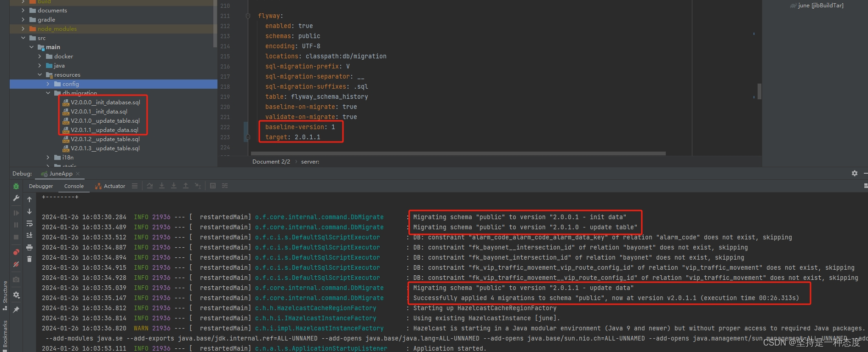Image resolution: width=868 pixels, height=352 pixels.
Task: Click the editor horizontal scrollbar
Action: [458, 153]
